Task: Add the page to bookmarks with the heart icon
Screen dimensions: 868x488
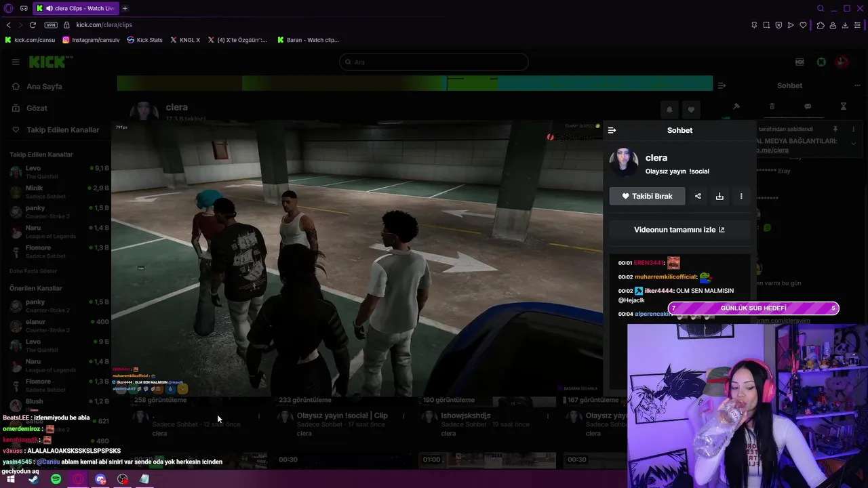Action: click(803, 25)
